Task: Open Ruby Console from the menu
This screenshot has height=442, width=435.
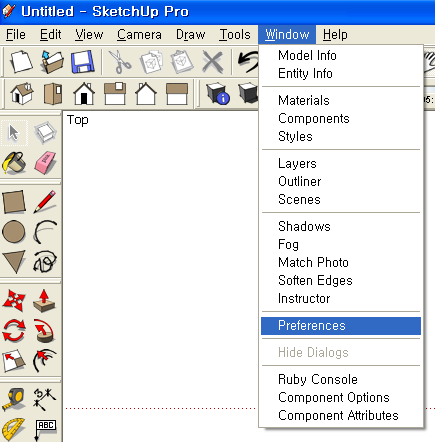Action: pos(341,379)
